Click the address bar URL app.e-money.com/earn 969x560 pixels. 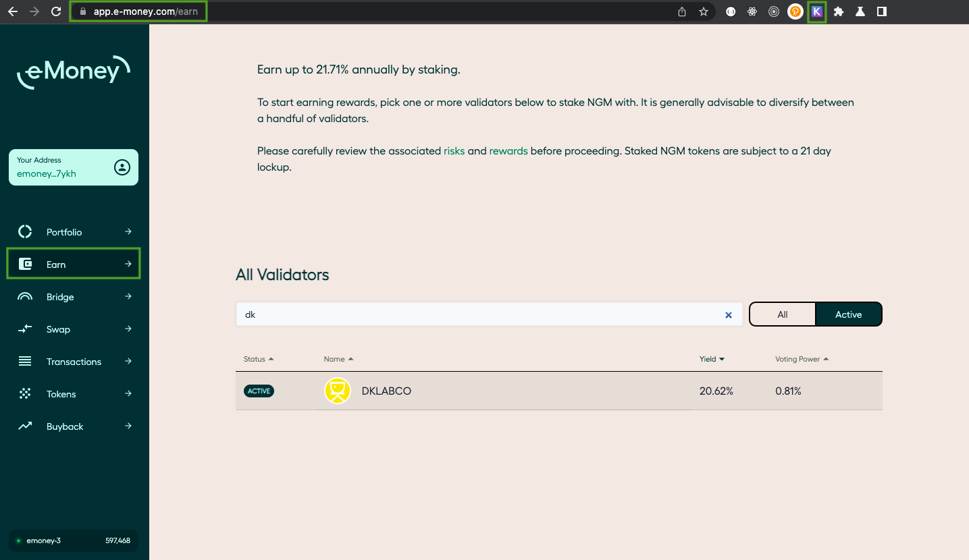tap(146, 11)
